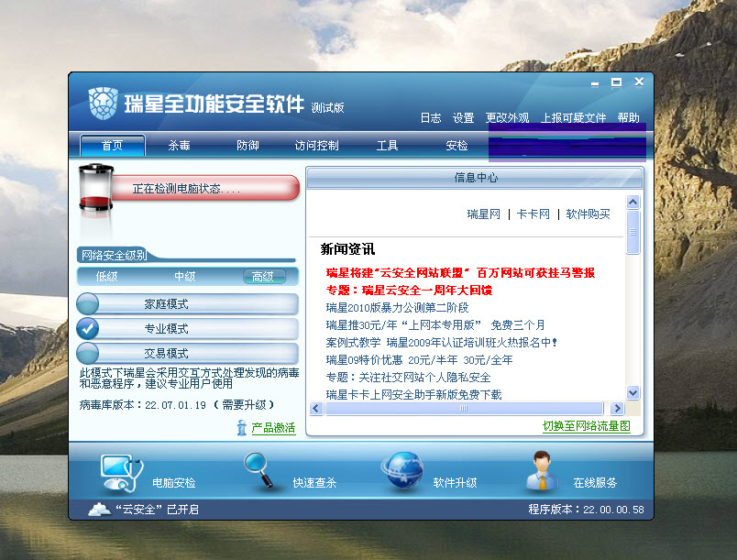The height and width of the screenshot is (560, 737).
Task: Close the Rising security window
Action: pos(639,82)
